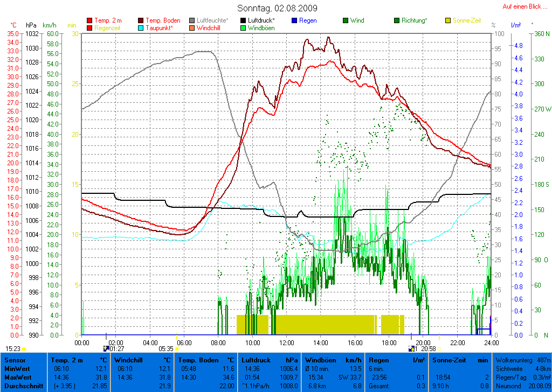
Task: Click the gray Luftfeuchte legend square
Action: pyautogui.click(x=192, y=20)
